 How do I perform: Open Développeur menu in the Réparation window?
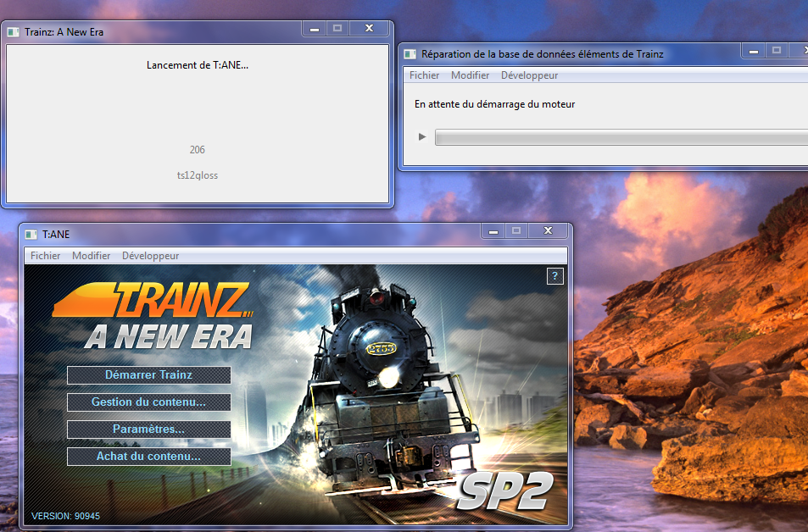coord(529,75)
